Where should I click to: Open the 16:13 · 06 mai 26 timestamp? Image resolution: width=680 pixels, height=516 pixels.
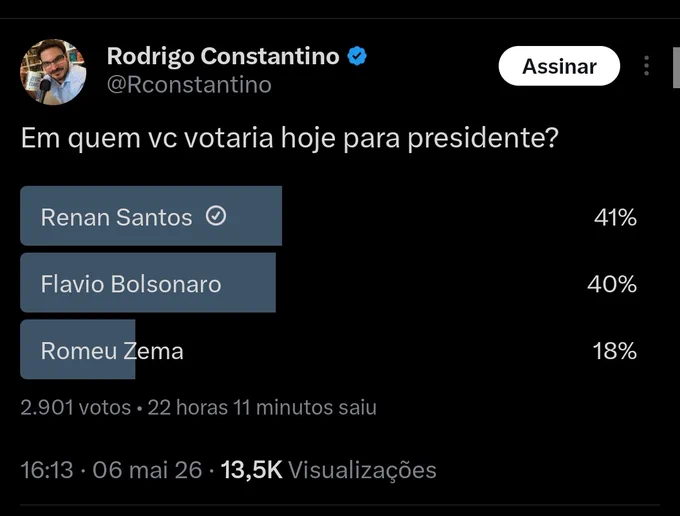tap(111, 470)
